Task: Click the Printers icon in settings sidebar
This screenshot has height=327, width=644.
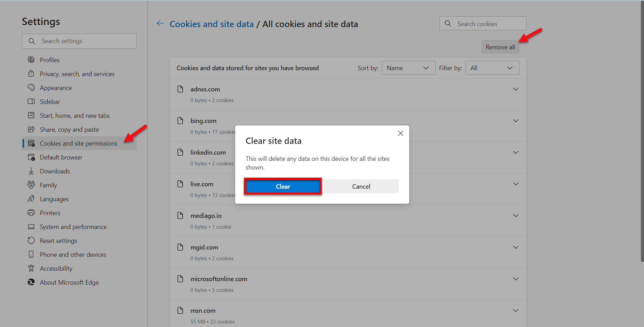Action: click(31, 213)
